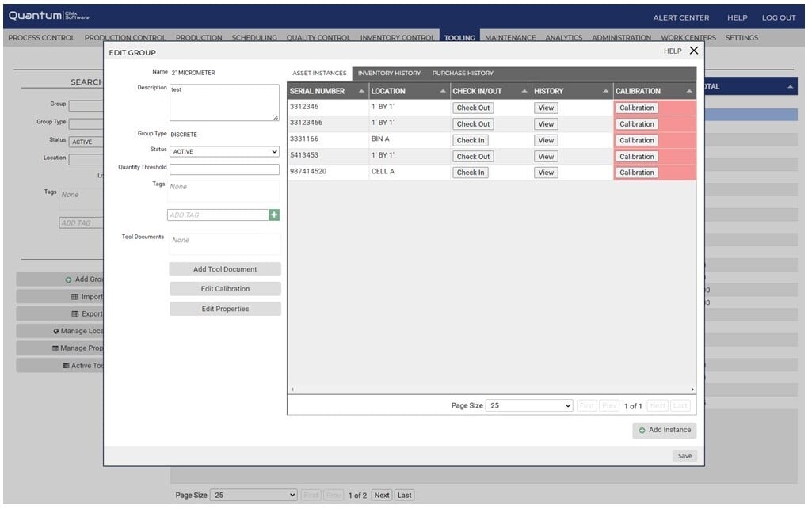The image size is (812, 509).
Task: Click the Active Tools list icon
Action: point(66,365)
